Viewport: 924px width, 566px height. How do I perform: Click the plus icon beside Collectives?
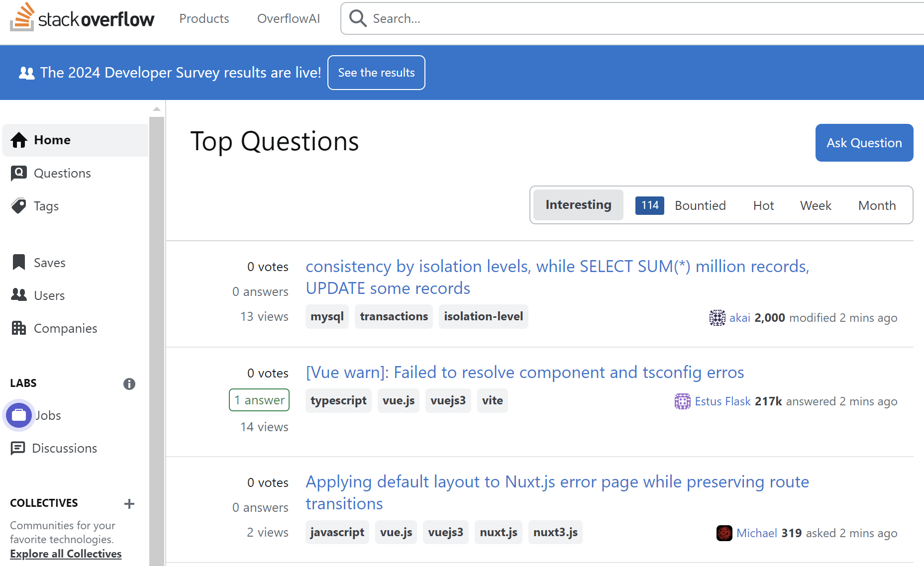coord(129,504)
